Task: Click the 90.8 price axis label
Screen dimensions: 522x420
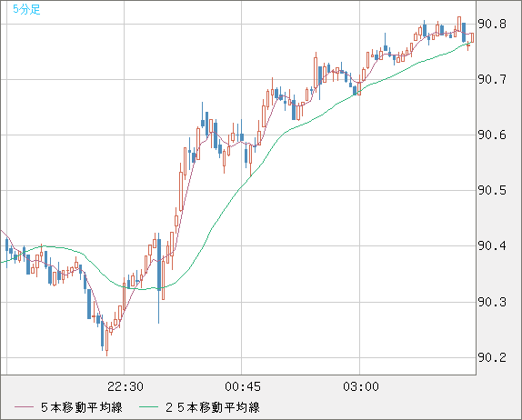Action: [x=492, y=24]
